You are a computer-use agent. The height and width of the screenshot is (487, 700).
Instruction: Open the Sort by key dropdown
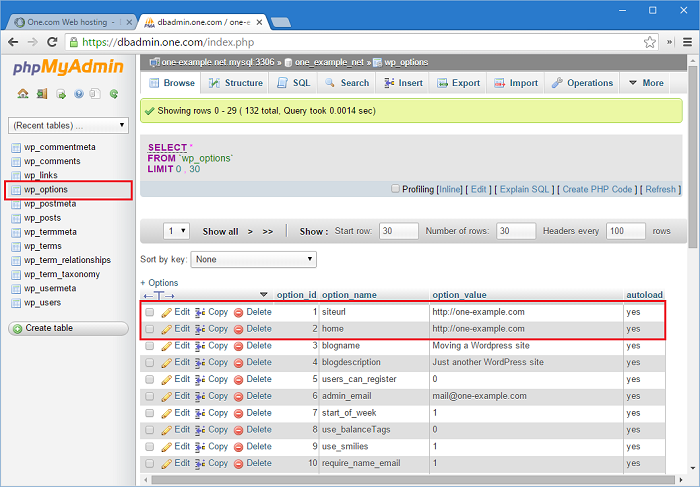[254, 259]
